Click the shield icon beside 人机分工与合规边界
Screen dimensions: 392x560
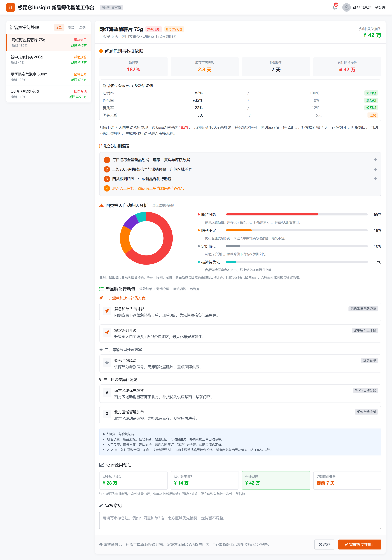(x=104, y=434)
